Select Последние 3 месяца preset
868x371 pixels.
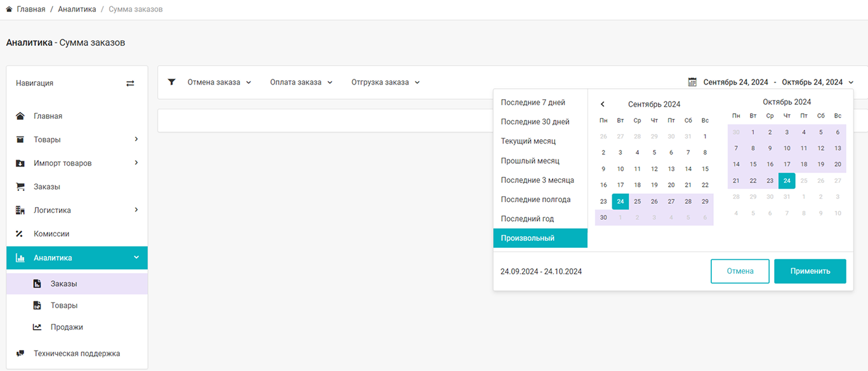point(541,180)
